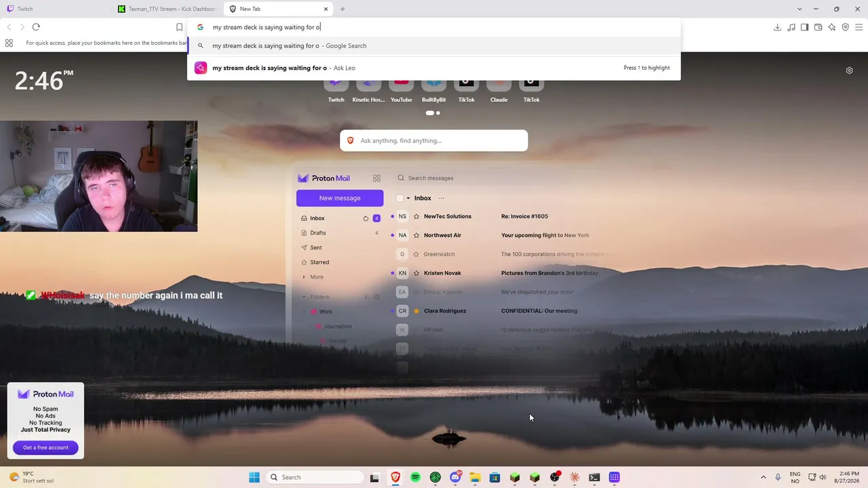Viewport: 868px width, 488px height.
Task: Click into the address bar text
Action: [267, 27]
